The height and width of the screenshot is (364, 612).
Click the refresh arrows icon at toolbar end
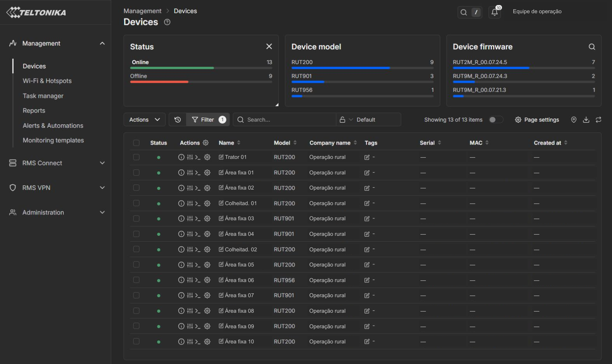[598, 120]
